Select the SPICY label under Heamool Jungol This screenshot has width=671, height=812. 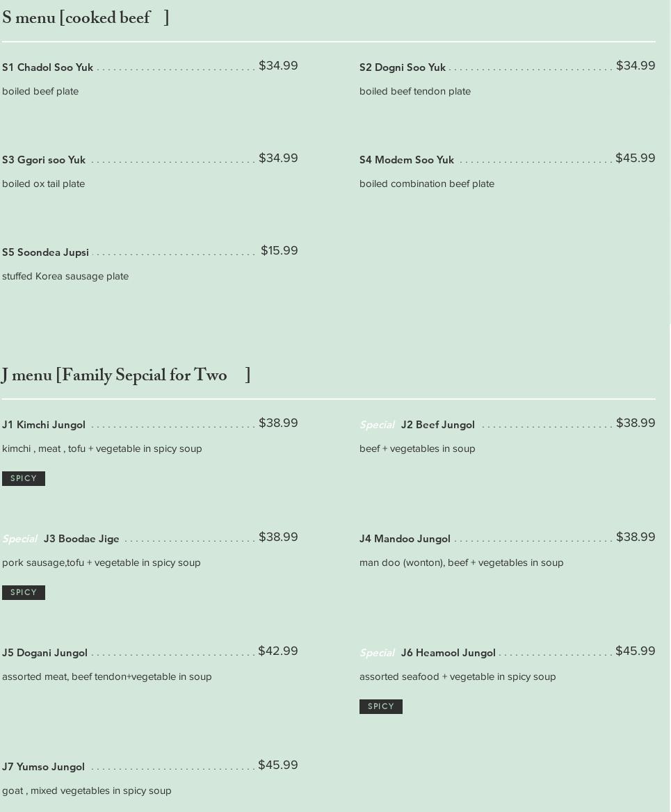pyautogui.click(x=381, y=706)
